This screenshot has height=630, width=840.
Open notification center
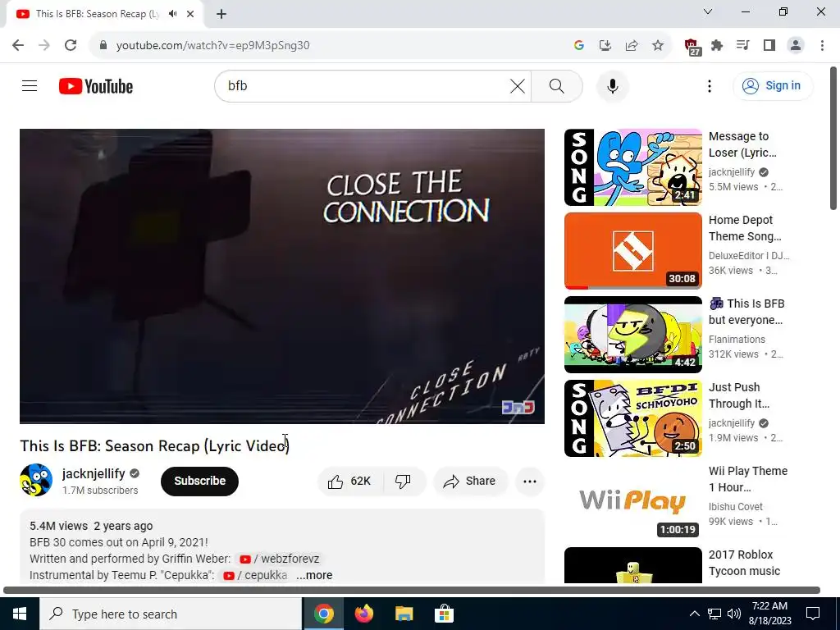coord(813,614)
